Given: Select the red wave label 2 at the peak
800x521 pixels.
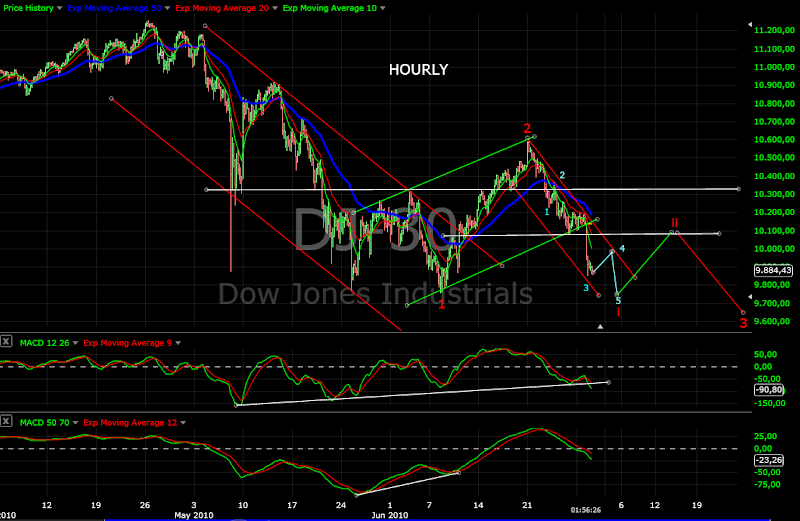Looking at the screenshot, I should pyautogui.click(x=527, y=129).
